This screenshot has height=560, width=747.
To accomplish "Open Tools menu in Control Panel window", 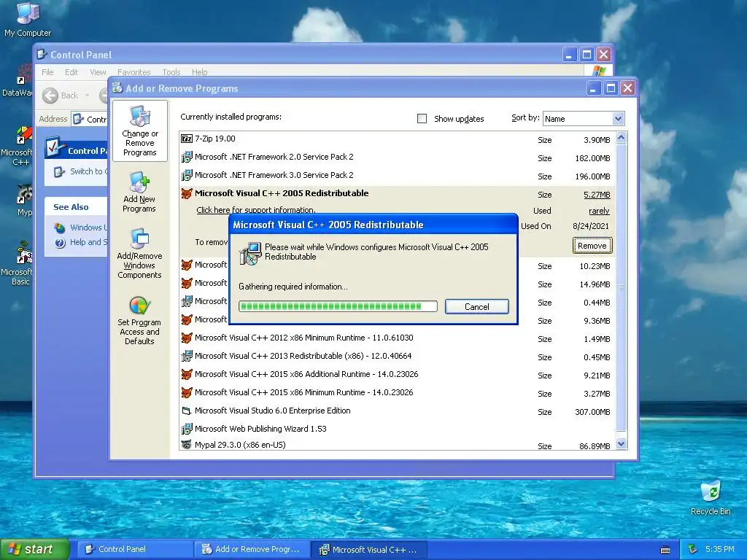I will point(171,72).
